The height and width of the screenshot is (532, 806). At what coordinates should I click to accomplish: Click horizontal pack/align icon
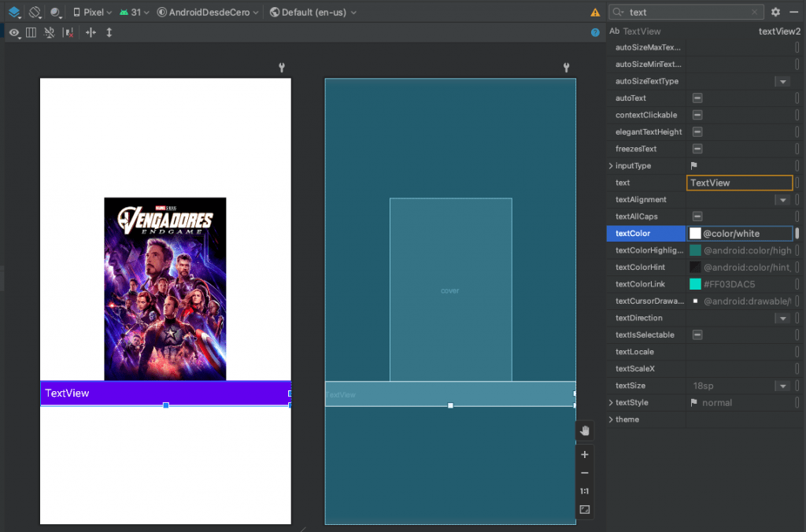91,32
